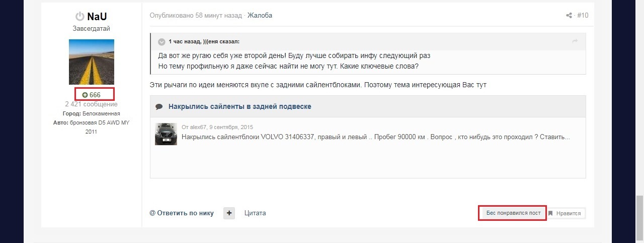The width and height of the screenshot is (644, 243).
Task: Open NaU's road avatar image
Action: (92, 62)
